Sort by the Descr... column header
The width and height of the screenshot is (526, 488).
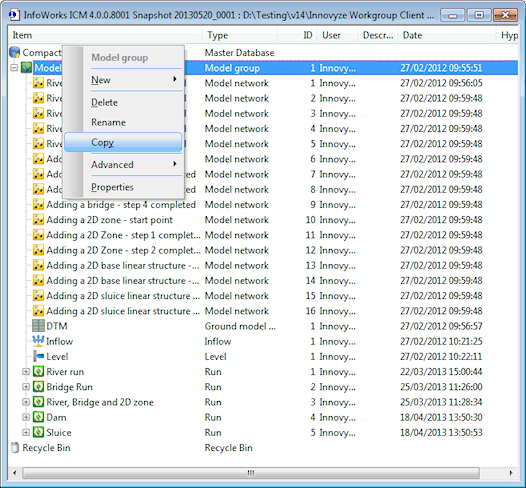[378, 35]
